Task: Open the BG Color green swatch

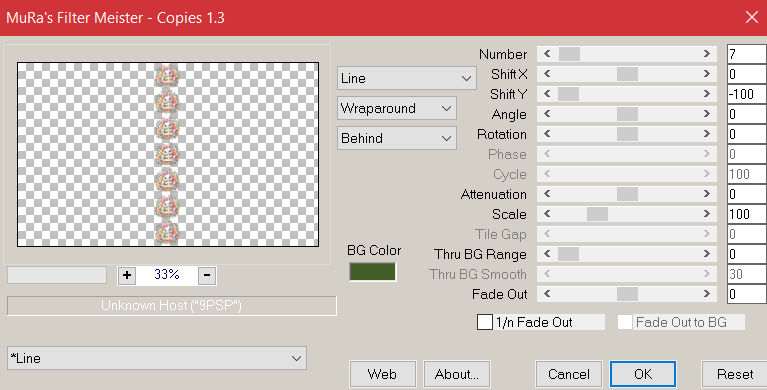Action: (x=372, y=272)
